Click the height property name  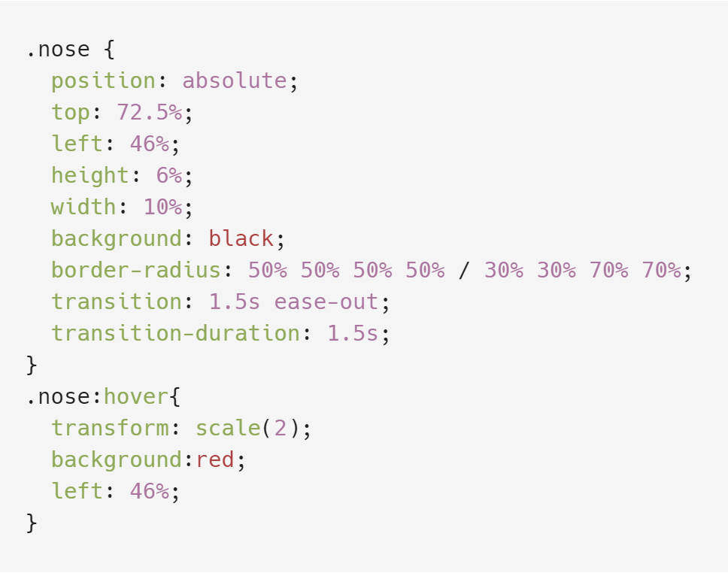(90, 175)
